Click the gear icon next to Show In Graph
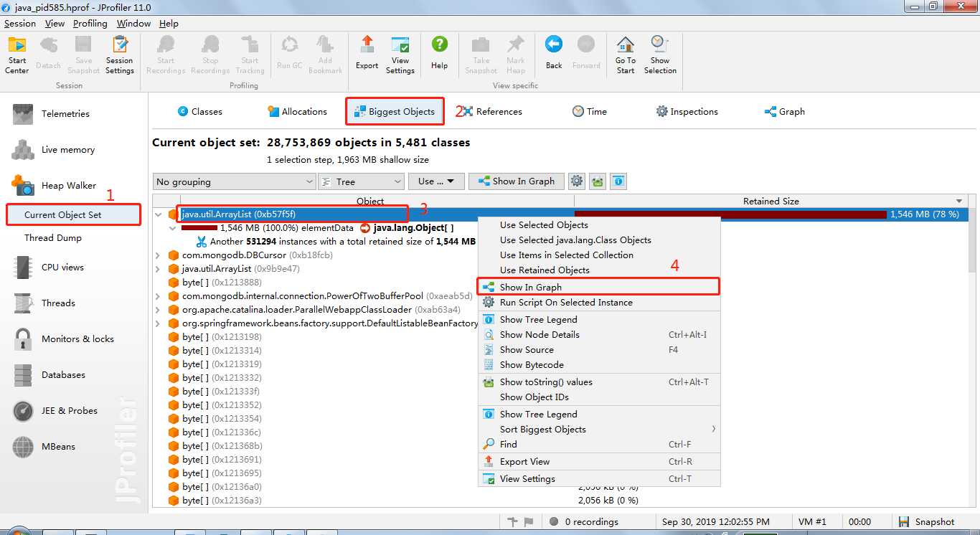This screenshot has width=980, height=535. coord(577,181)
